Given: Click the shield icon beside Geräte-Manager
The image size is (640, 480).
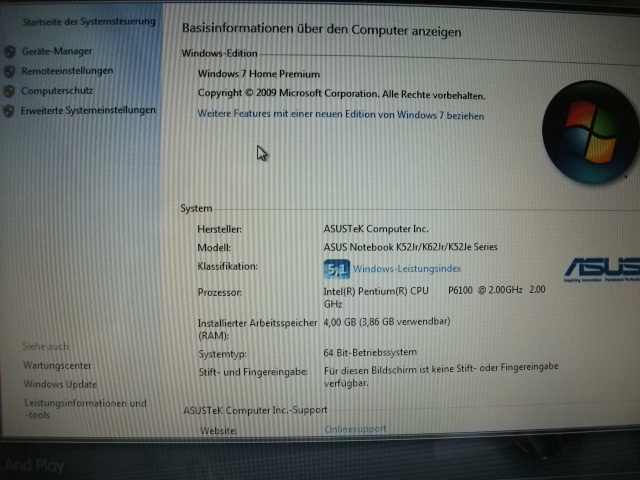Looking at the screenshot, I should 9,51.
